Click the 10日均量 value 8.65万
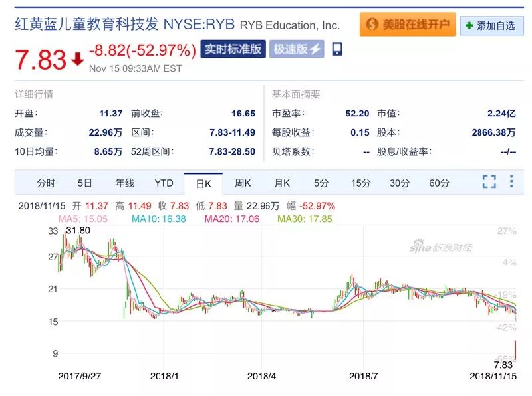Viewport: 532px width, 396px height. (x=108, y=151)
